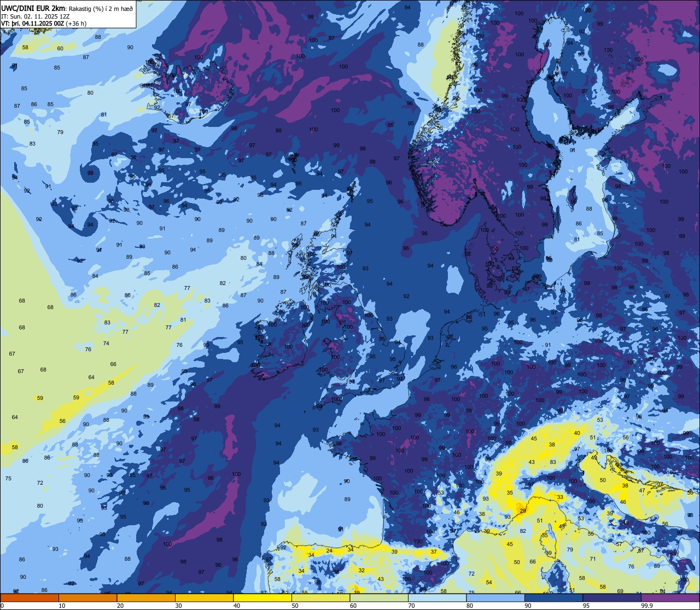Viewport: 700px width, 610px height.
Task: Pick the sky blue 80–90 legend color
Action: 495,597
